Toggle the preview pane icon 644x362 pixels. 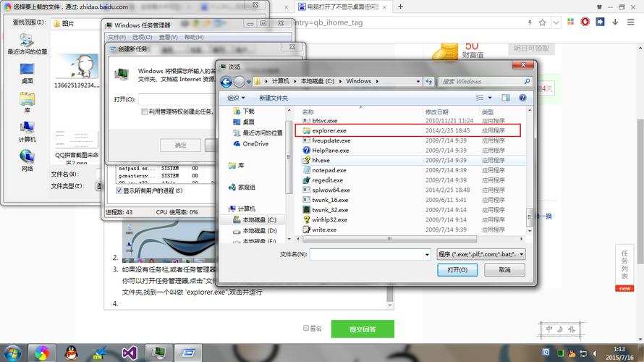tap(506, 98)
